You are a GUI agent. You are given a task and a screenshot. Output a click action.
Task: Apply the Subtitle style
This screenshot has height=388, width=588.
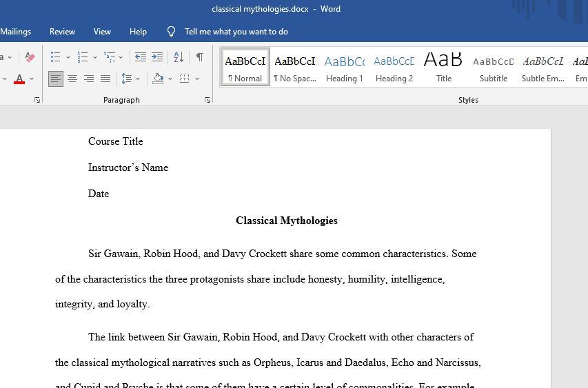pos(493,67)
